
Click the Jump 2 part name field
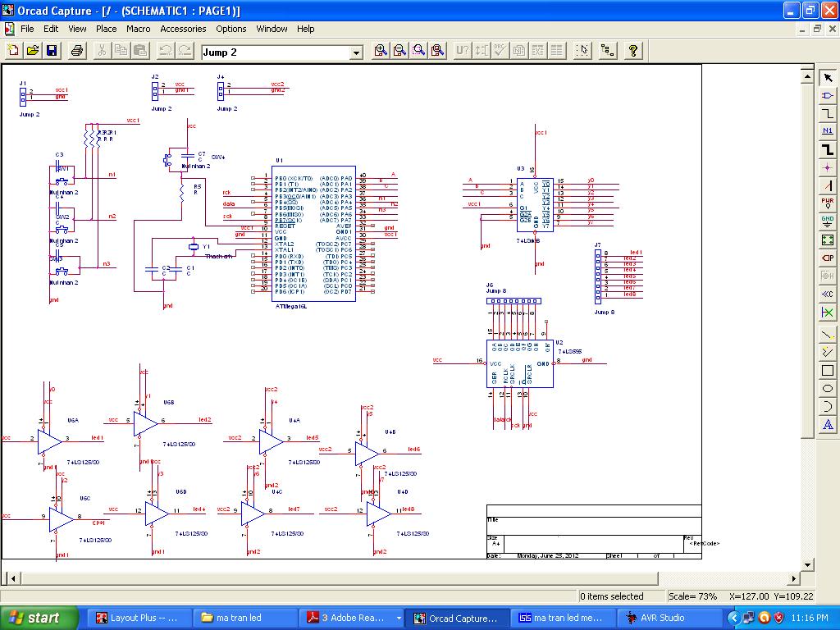276,52
